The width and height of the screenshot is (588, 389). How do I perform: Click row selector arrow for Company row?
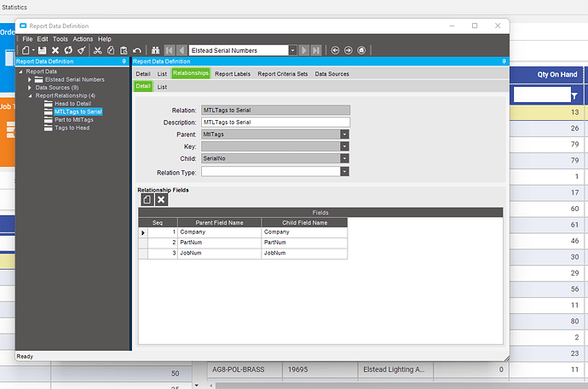(x=143, y=232)
